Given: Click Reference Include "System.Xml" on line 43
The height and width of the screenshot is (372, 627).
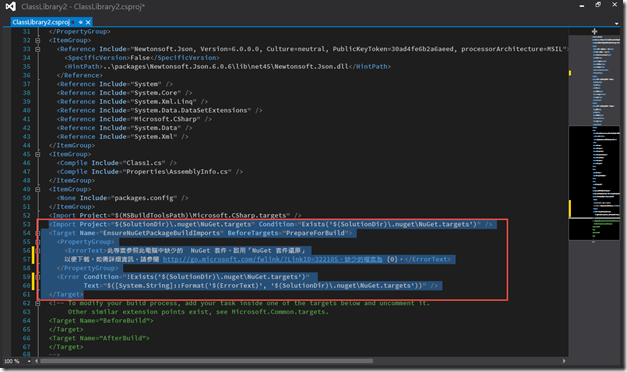Looking at the screenshot, I should coord(122,137).
